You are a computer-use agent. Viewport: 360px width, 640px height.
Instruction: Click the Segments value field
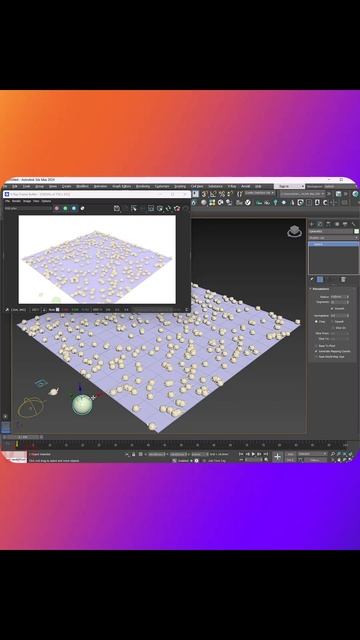pyautogui.click(x=338, y=302)
